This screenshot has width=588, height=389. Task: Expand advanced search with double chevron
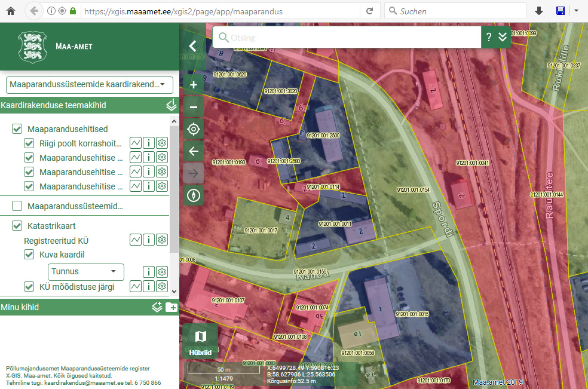tap(503, 38)
